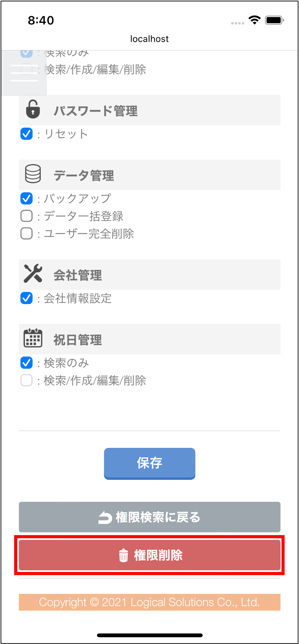This screenshot has width=299, height=644.
Task: Tap the localhost address bar
Action: point(149,39)
